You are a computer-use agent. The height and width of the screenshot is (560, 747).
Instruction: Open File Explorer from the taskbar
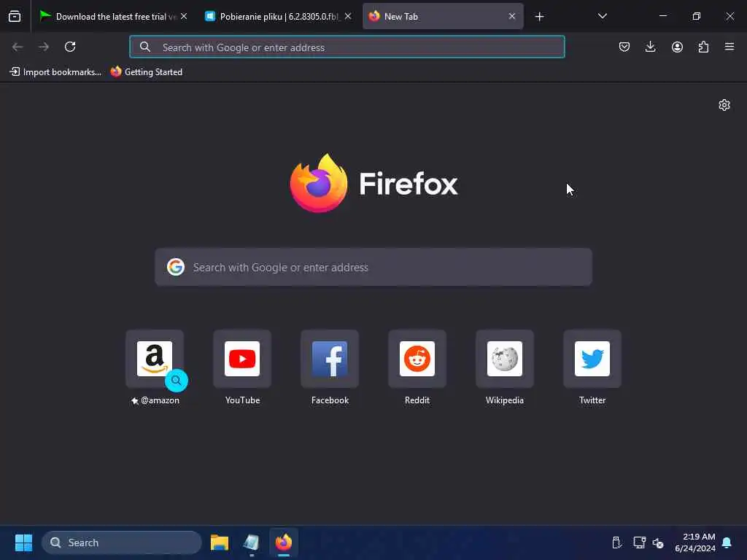coord(220,542)
